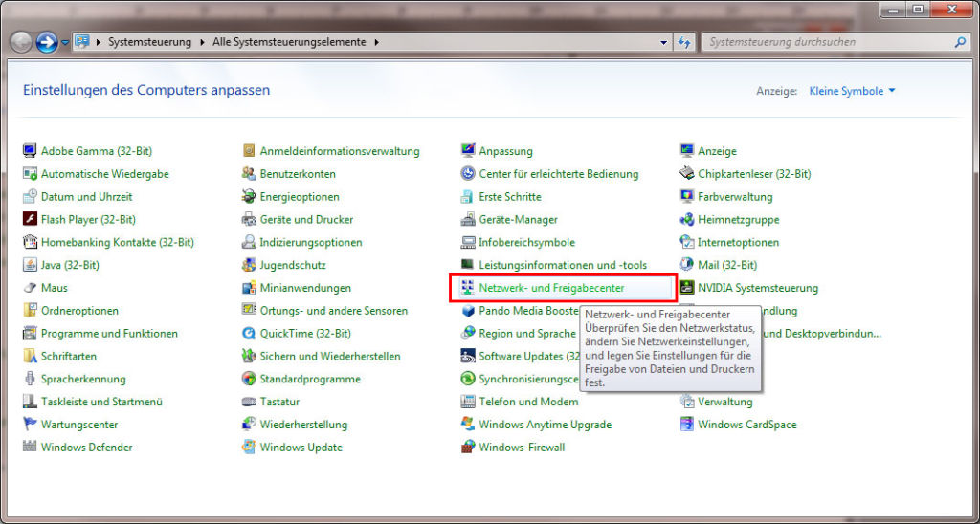Image resolution: width=980 pixels, height=524 pixels.
Task: Click the Windows-Firewall brick wall icon
Action: [467, 448]
